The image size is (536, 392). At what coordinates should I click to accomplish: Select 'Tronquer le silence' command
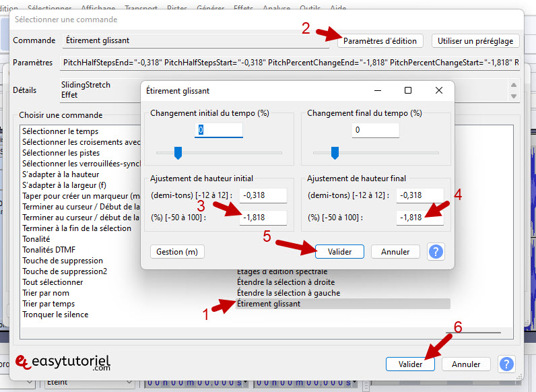(x=55, y=315)
